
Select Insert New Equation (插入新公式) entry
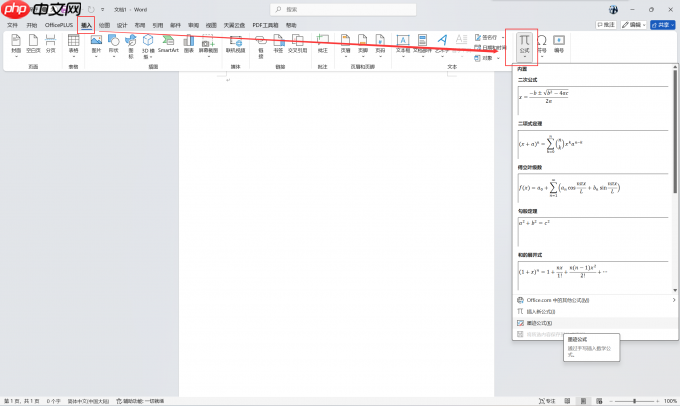click(x=595, y=311)
